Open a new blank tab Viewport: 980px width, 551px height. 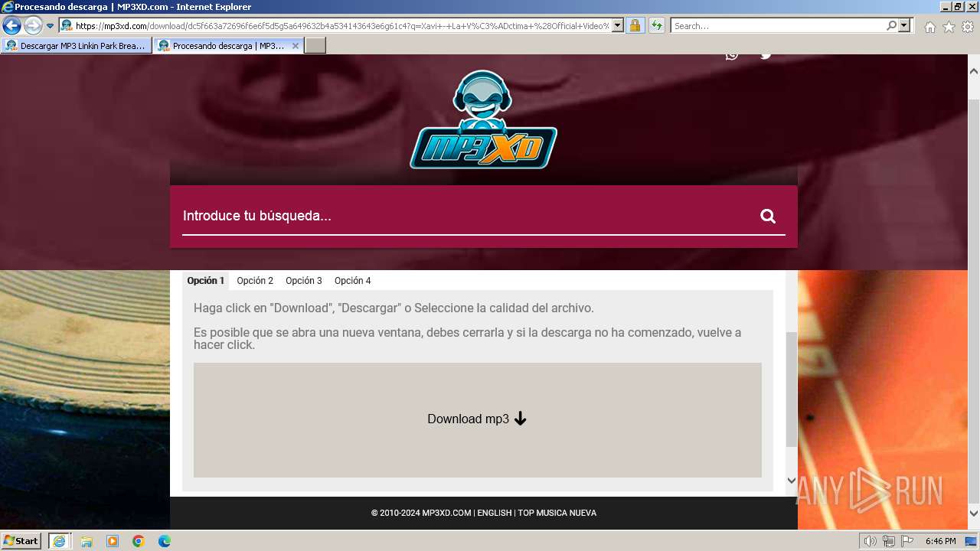(315, 46)
